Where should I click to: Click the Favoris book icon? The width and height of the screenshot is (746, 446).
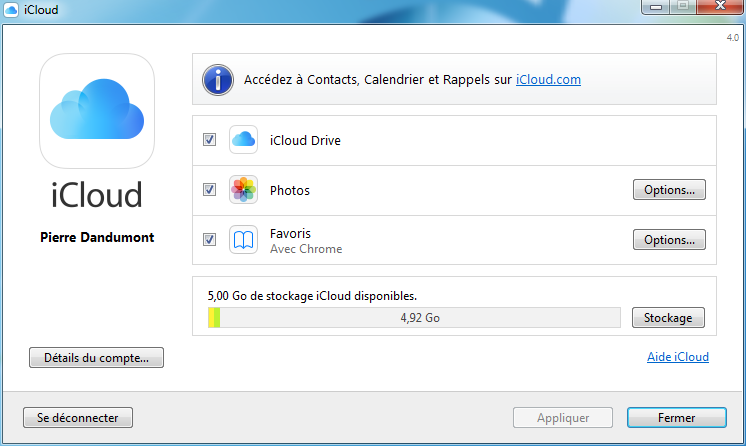click(x=243, y=239)
